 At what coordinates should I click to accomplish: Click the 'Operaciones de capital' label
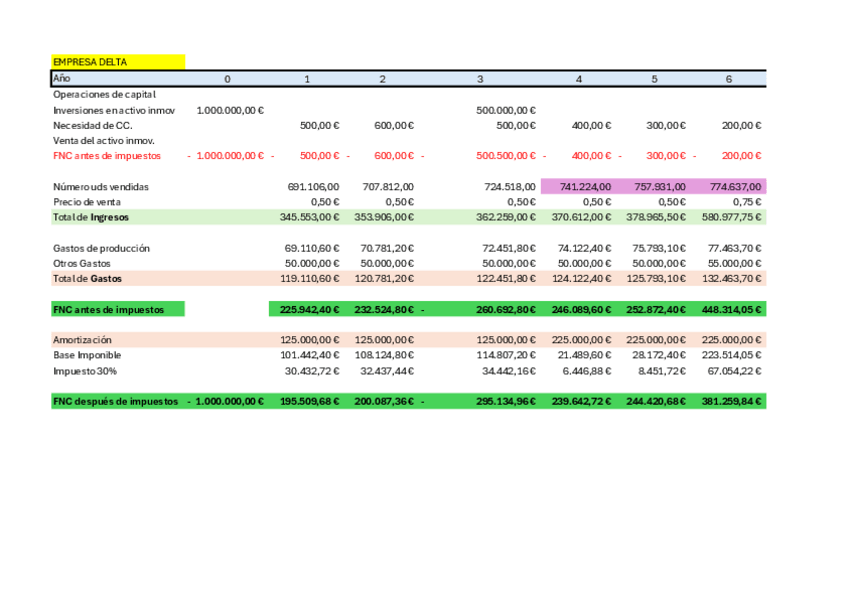tap(104, 95)
